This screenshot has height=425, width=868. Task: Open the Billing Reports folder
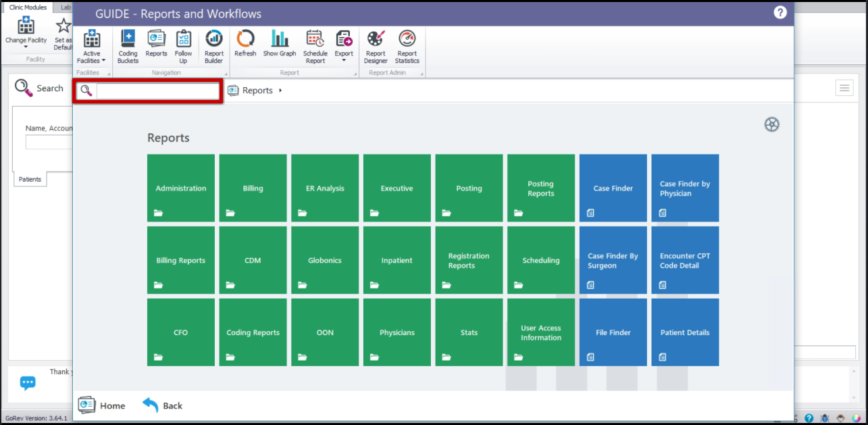click(x=181, y=260)
